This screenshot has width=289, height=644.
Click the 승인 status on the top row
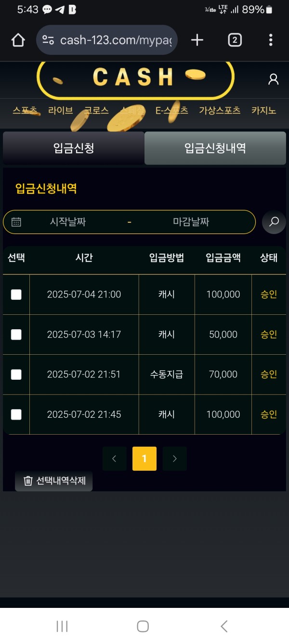pos(268,295)
